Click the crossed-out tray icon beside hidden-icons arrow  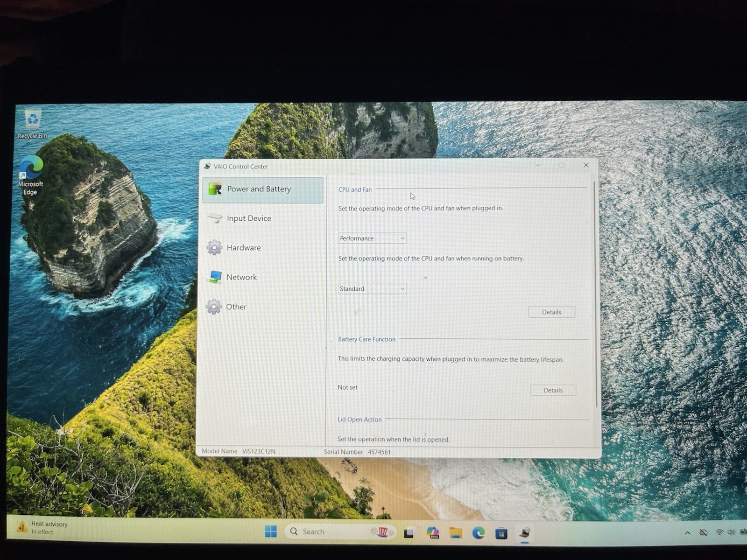click(x=703, y=532)
